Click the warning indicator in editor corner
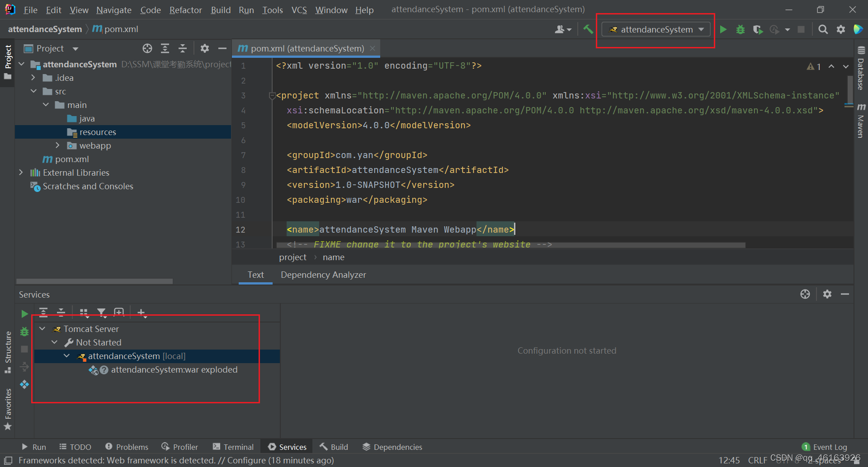Screen dimensions: 868x467 pos(814,66)
